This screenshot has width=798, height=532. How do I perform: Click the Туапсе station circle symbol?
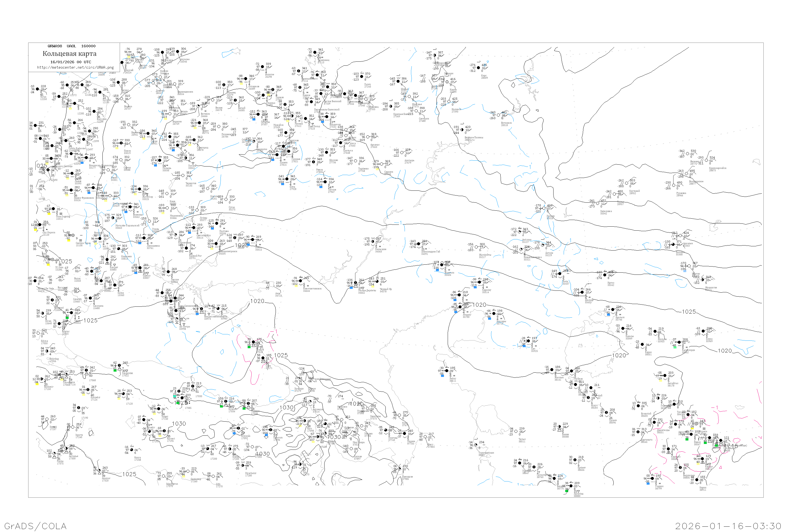point(253,342)
